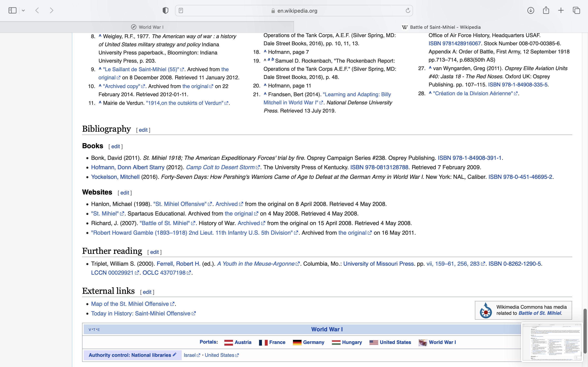Open sidebar options dropdown chevron

point(23,10)
